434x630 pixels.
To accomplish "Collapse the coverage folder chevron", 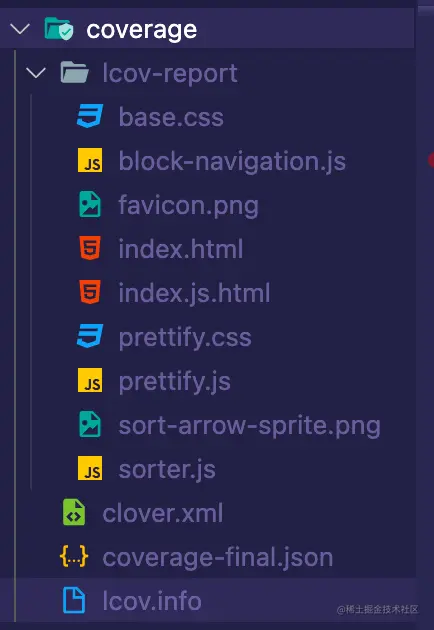I will [20, 29].
